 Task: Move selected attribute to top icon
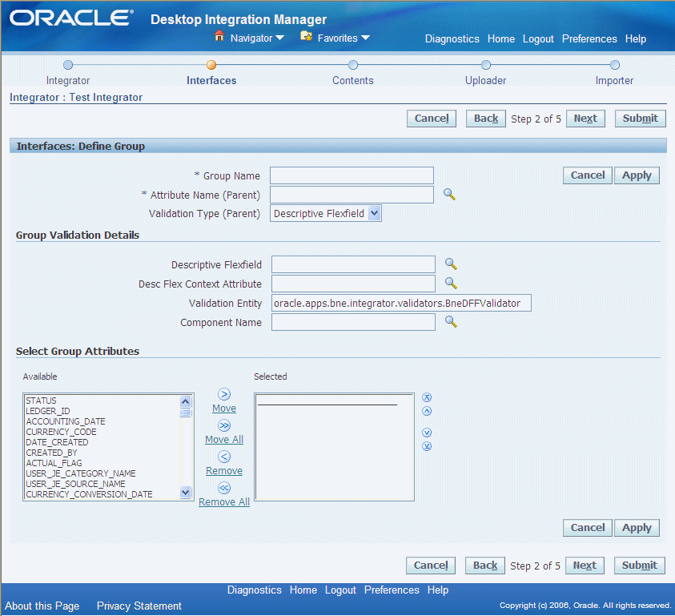click(427, 397)
